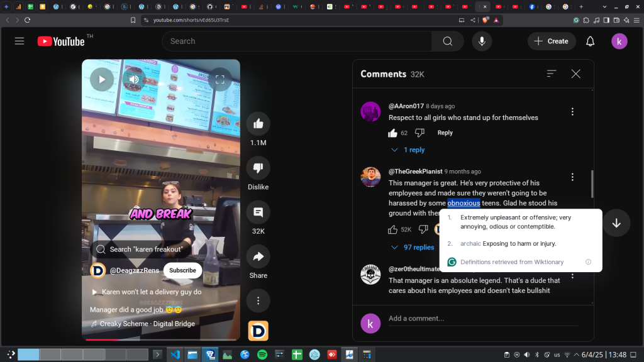Open three-dot more options on the short

pos(258,300)
